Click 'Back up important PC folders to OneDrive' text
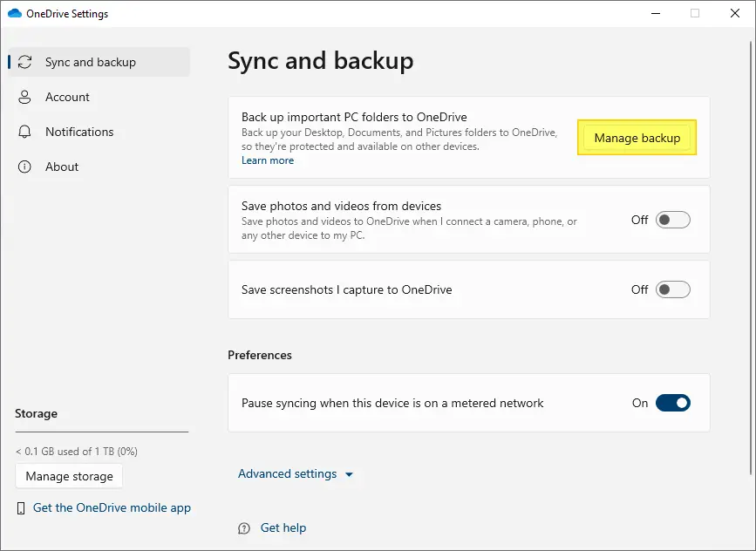The image size is (756, 551). (354, 117)
